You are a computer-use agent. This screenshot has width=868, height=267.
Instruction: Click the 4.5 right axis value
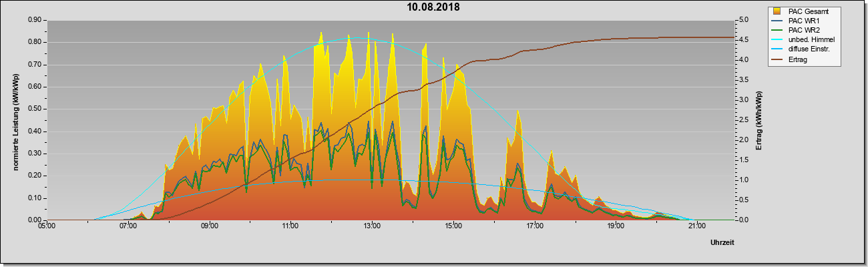click(x=742, y=40)
